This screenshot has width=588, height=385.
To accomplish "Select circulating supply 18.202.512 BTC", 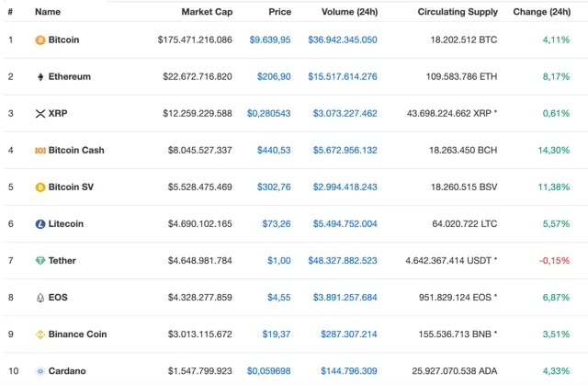I will pos(464,40).
